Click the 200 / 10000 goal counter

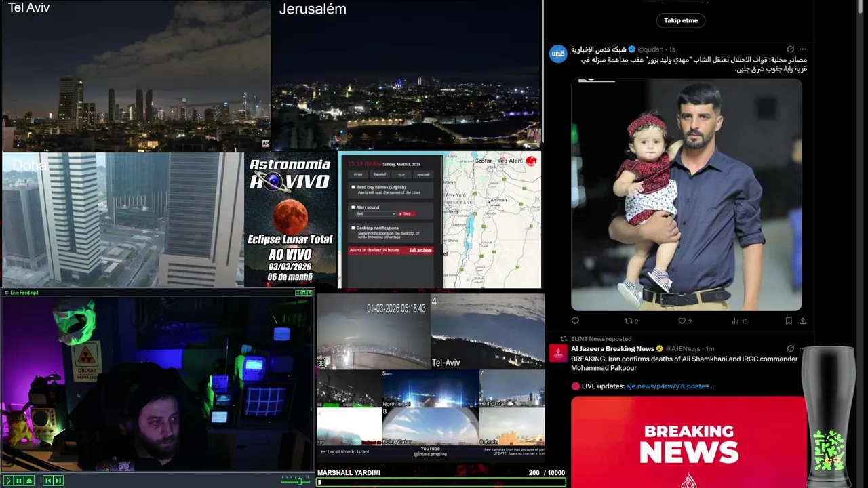(547, 472)
